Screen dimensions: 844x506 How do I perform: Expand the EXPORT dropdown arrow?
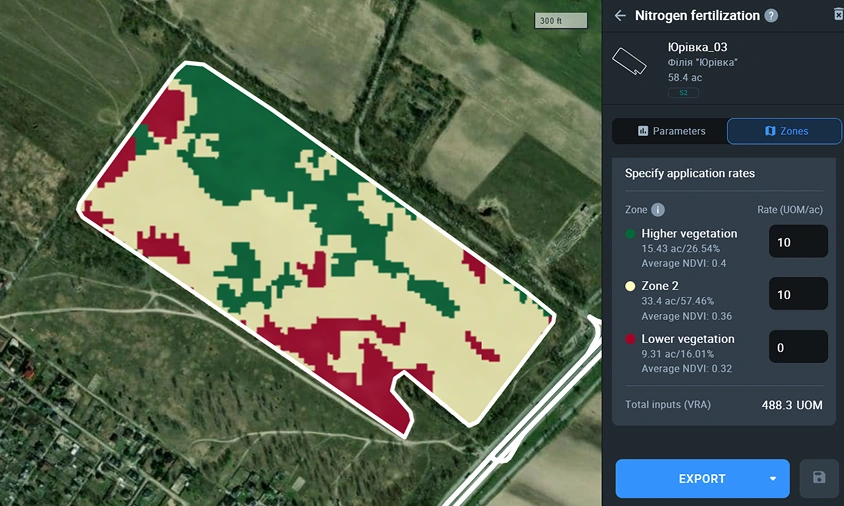tap(773, 479)
